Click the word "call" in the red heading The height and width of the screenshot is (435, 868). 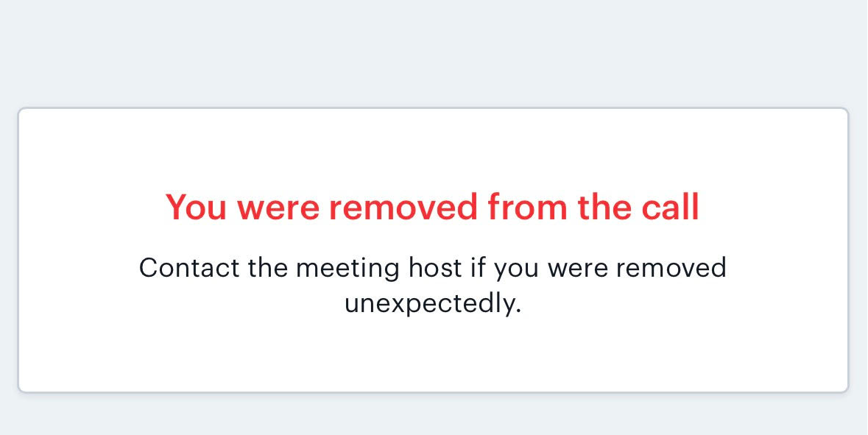tap(668, 208)
